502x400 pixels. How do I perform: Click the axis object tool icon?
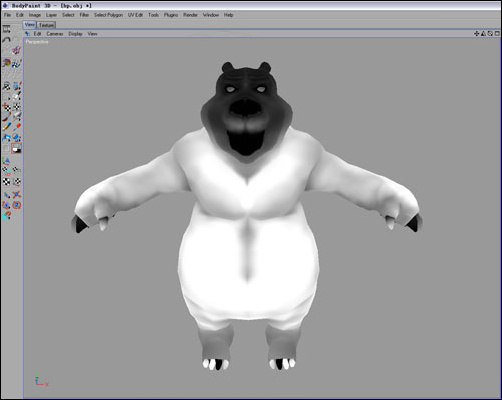point(6,161)
